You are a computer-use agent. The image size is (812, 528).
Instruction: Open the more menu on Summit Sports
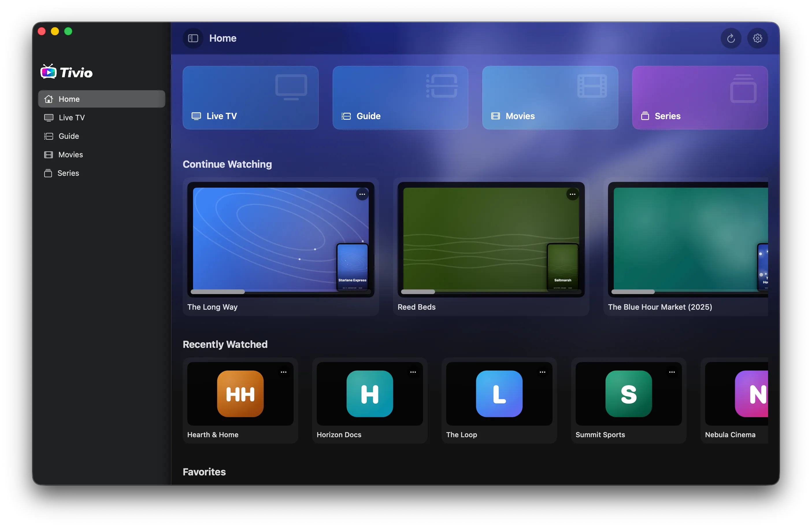(672, 372)
